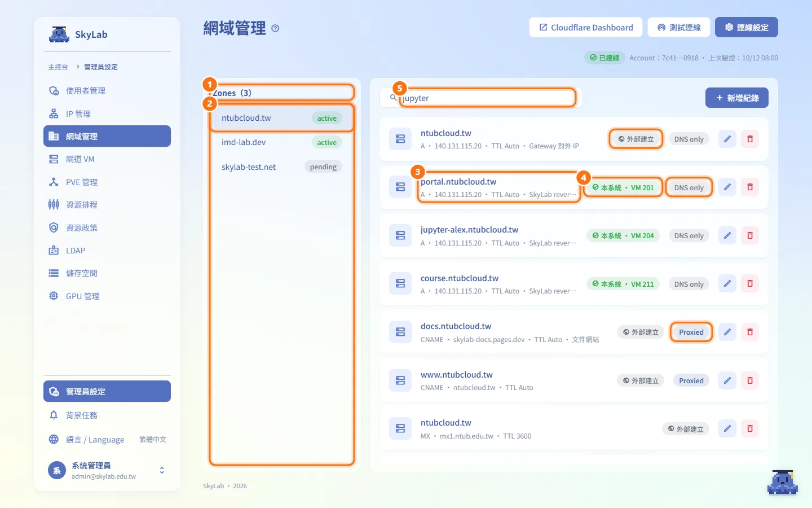Image resolution: width=812 pixels, height=508 pixels.
Task: Edit the ntubcloud.tw A record
Action: tap(727, 139)
